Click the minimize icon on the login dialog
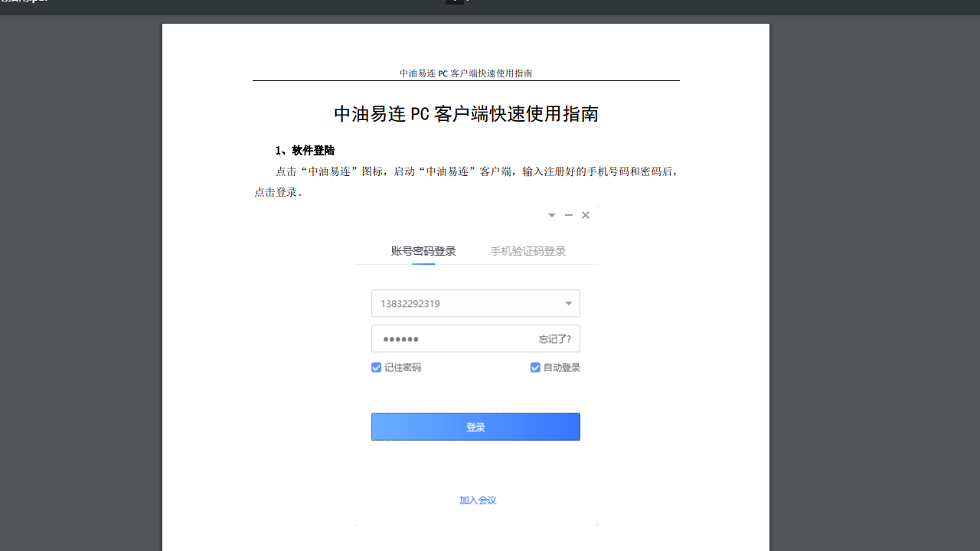The height and width of the screenshot is (551, 980). tap(568, 215)
